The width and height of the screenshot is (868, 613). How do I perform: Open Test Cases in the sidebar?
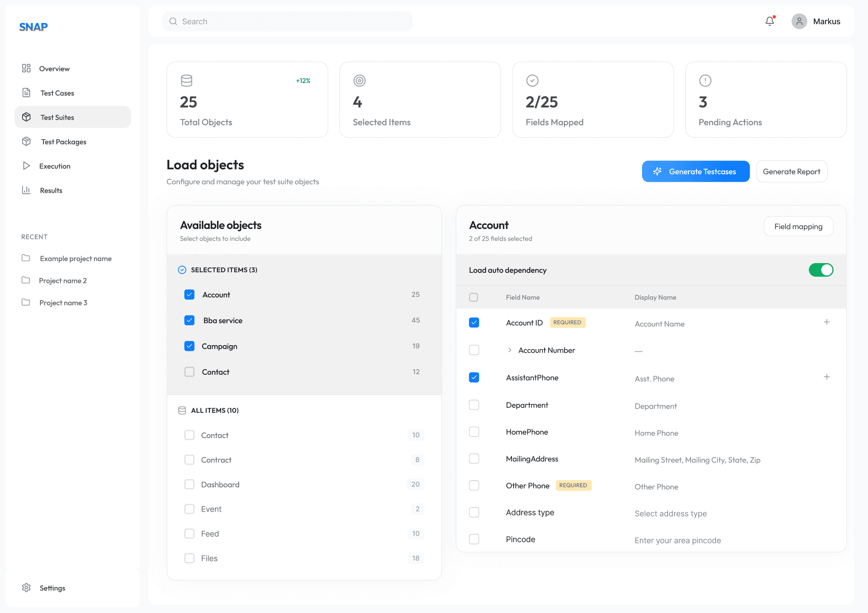[x=57, y=93]
